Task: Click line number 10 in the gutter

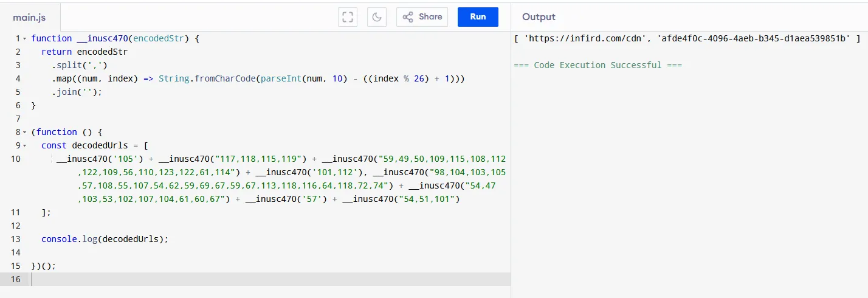Action: (15, 159)
